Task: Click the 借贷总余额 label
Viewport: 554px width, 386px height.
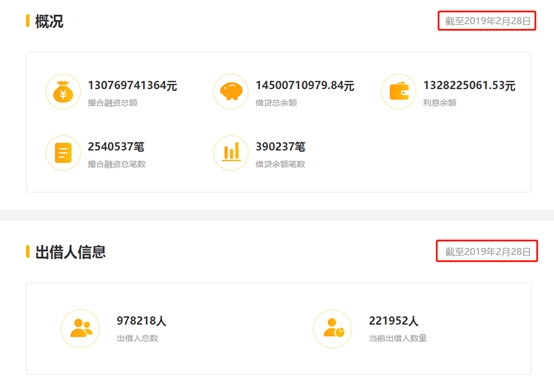Action: tap(276, 103)
